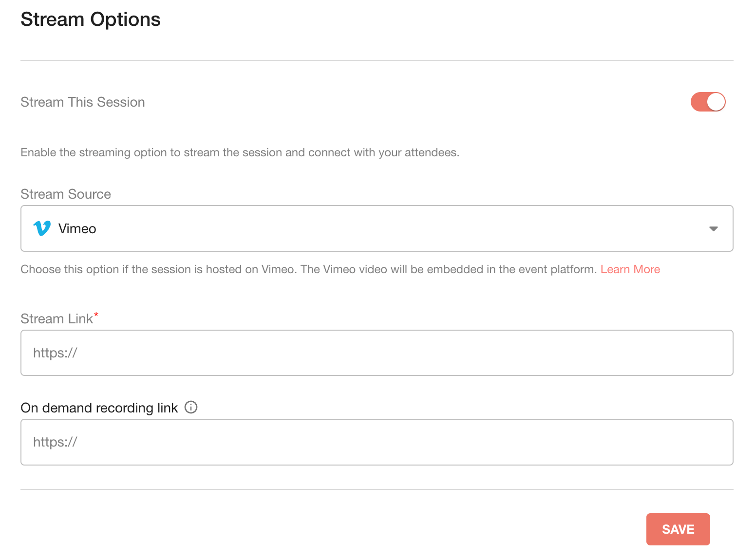Click the Stream Source label

pyautogui.click(x=66, y=194)
